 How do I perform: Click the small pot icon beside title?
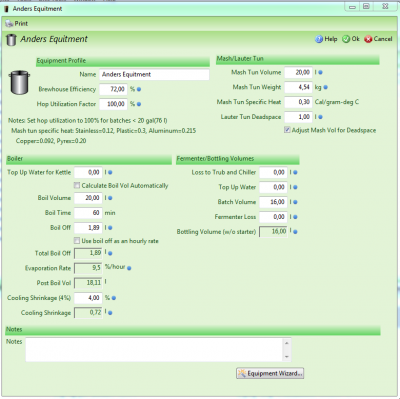tap(11, 40)
